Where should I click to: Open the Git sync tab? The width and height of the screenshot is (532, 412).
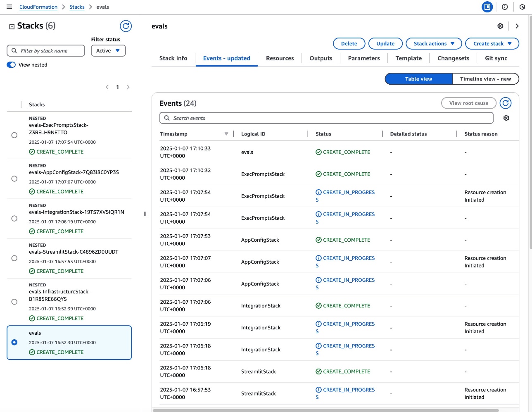[496, 58]
